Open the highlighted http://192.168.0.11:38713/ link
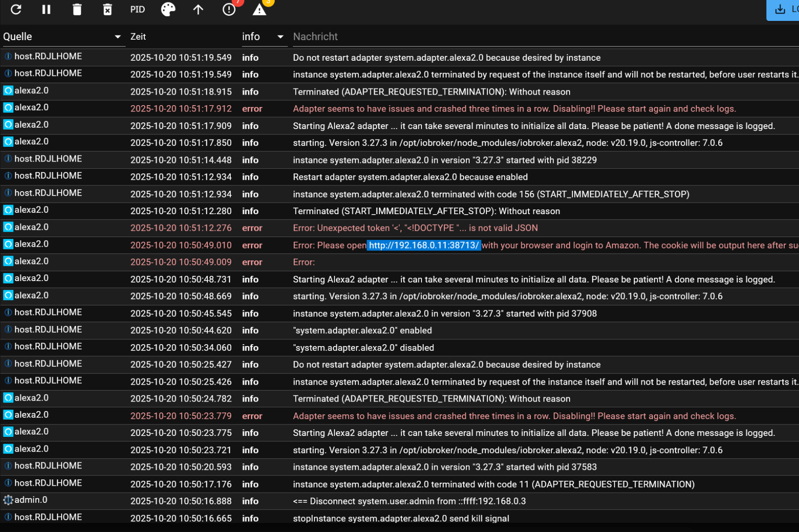 pyautogui.click(x=423, y=245)
